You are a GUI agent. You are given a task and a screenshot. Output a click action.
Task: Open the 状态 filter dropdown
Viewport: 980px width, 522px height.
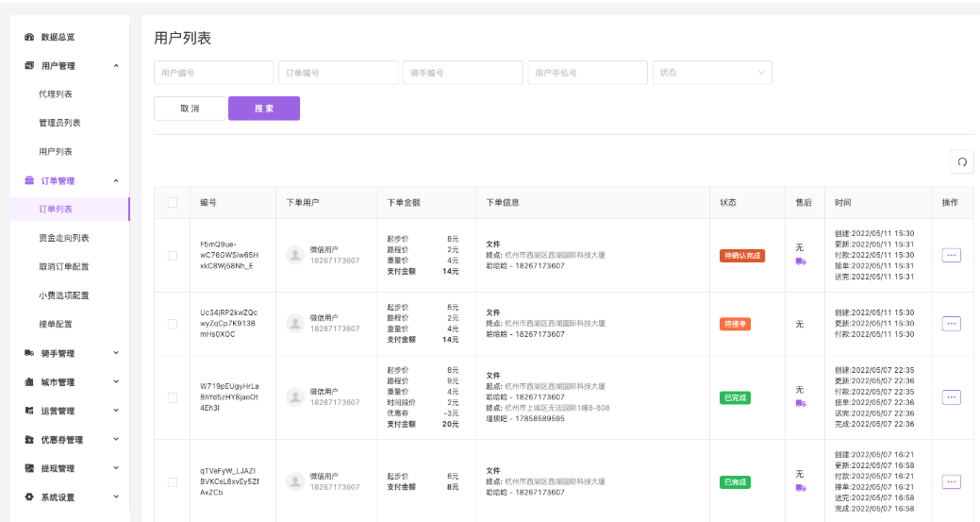tap(712, 73)
